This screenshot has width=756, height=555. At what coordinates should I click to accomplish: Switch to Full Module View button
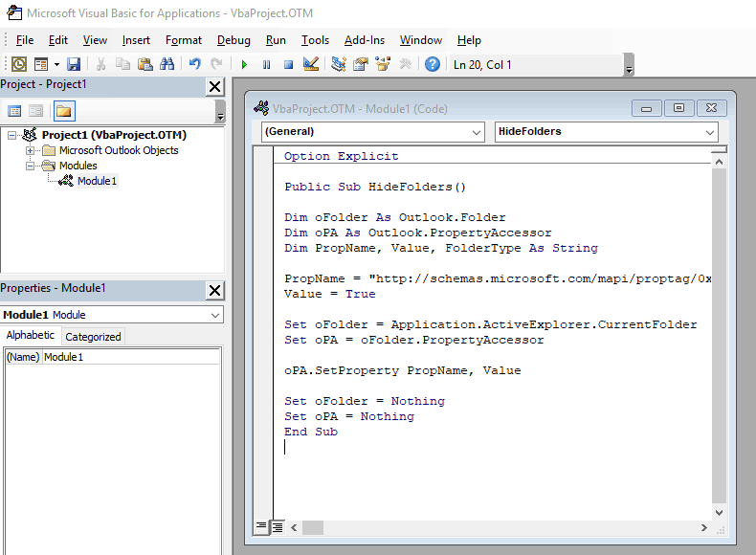pyautogui.click(x=278, y=527)
